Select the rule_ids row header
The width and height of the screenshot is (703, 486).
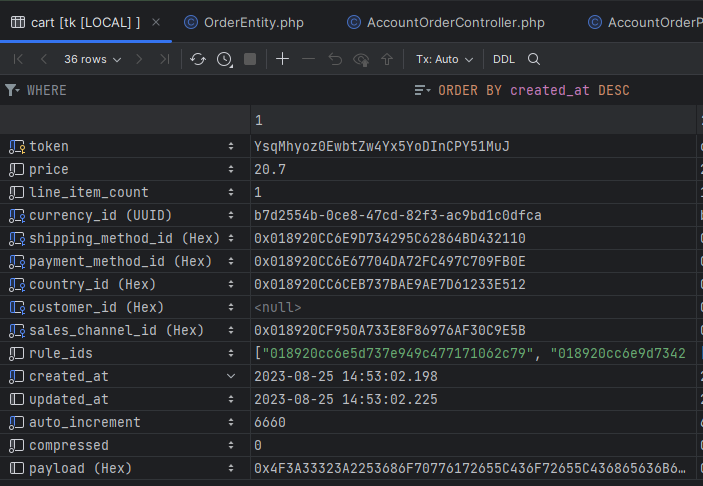tap(125, 353)
